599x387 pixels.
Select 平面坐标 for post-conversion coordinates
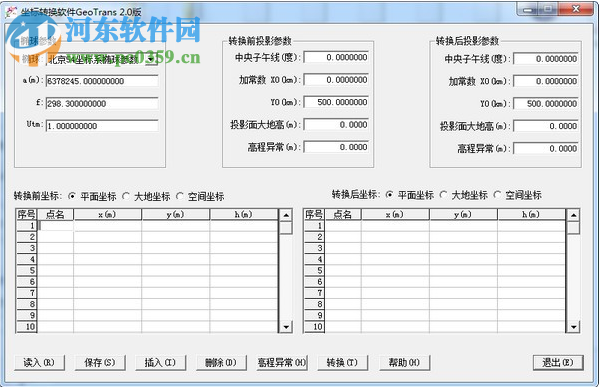click(x=410, y=195)
